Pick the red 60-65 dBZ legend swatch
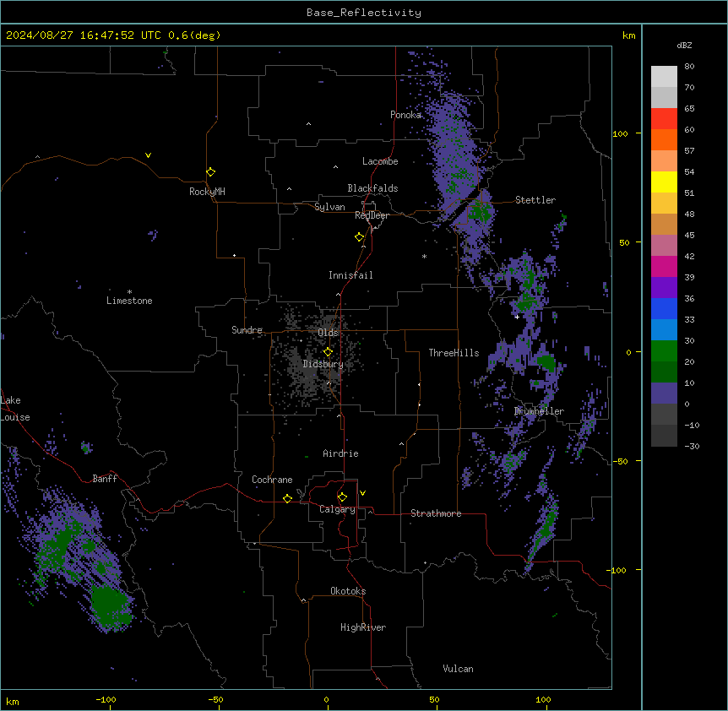 pos(664,118)
